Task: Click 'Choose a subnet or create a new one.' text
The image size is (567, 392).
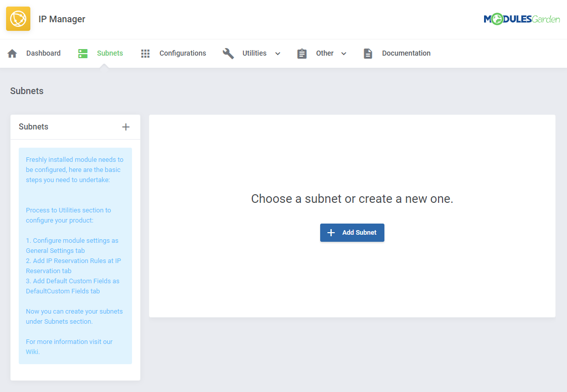Action: (352, 199)
